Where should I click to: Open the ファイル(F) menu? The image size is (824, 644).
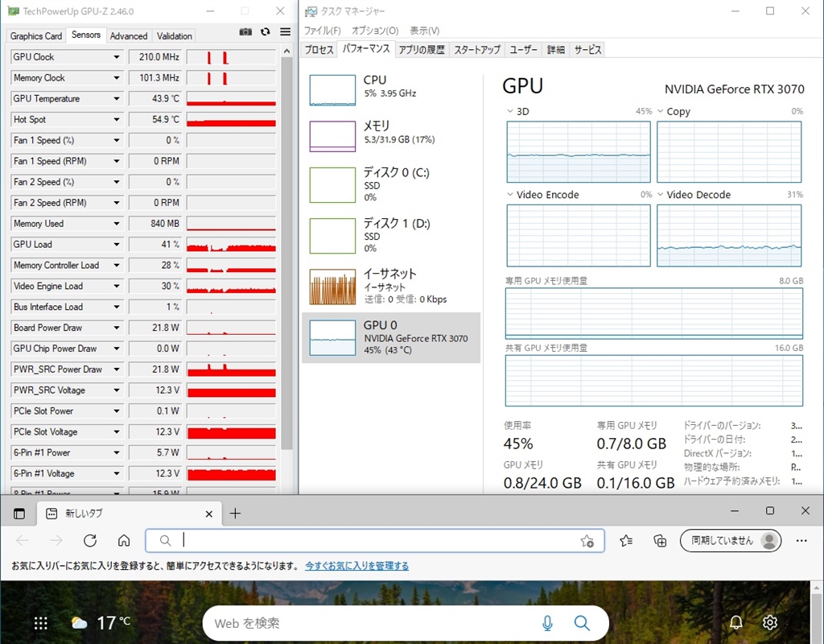pyautogui.click(x=323, y=31)
